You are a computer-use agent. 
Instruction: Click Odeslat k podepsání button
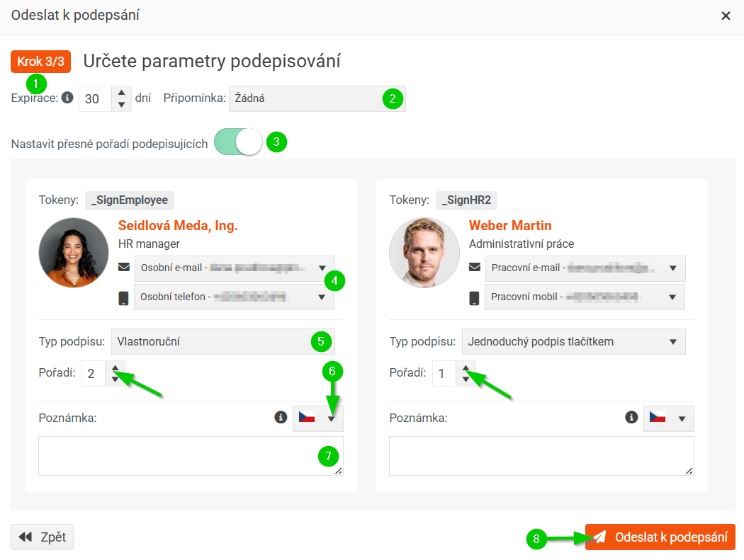(660, 537)
